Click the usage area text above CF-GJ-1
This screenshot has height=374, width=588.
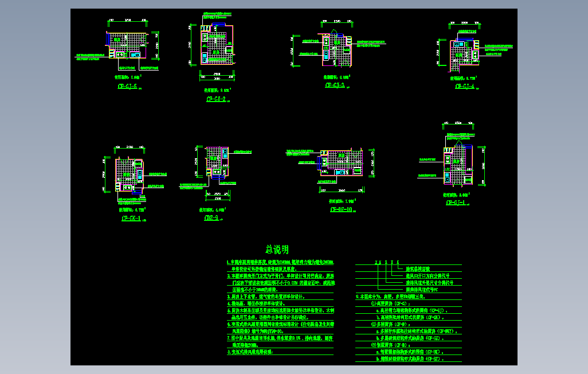[x=456, y=195]
